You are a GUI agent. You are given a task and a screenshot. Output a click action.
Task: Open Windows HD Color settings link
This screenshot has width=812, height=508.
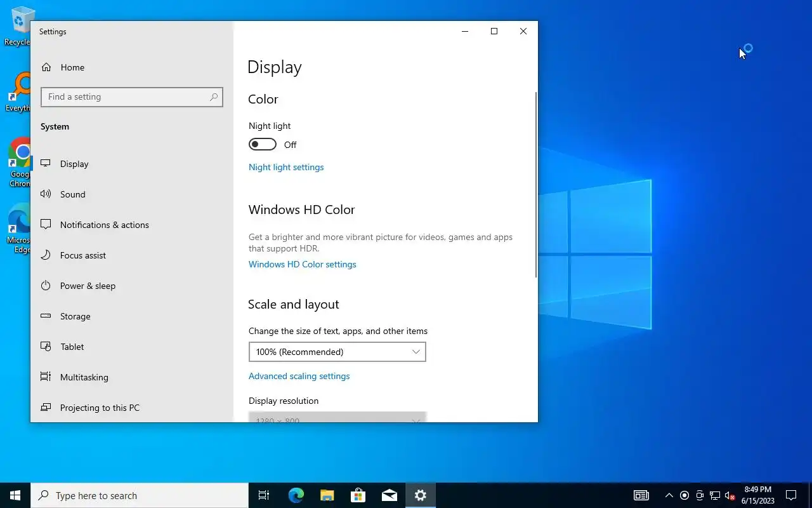[x=303, y=264]
